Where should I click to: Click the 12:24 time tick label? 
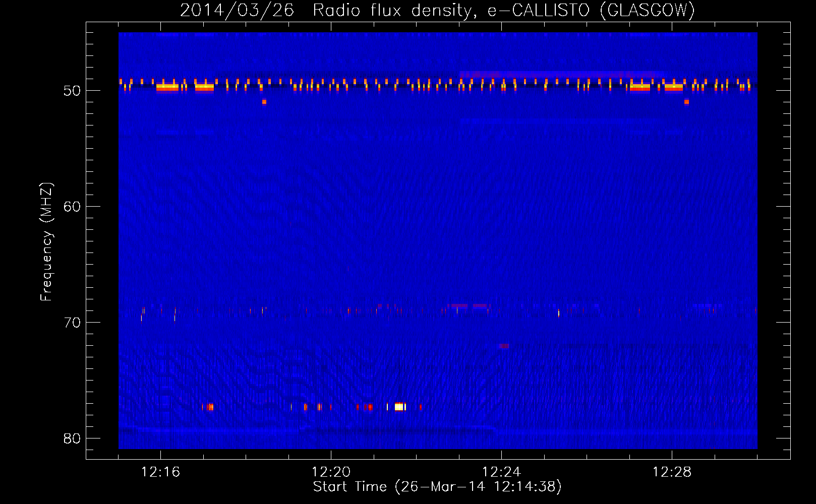point(501,472)
